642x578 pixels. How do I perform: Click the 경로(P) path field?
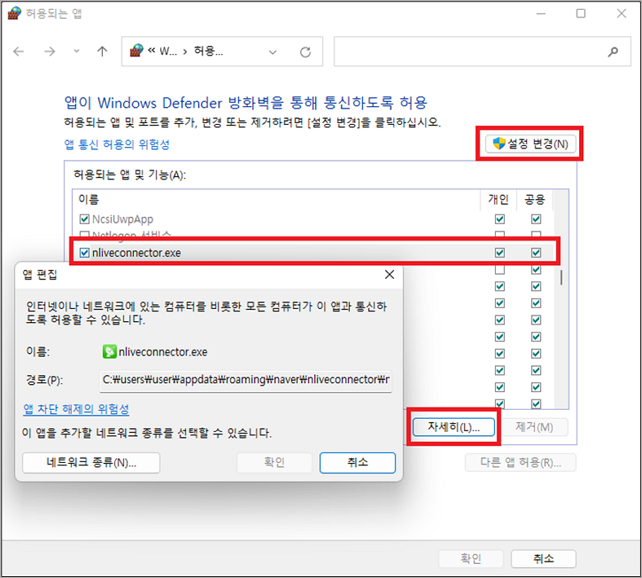pyautogui.click(x=246, y=380)
